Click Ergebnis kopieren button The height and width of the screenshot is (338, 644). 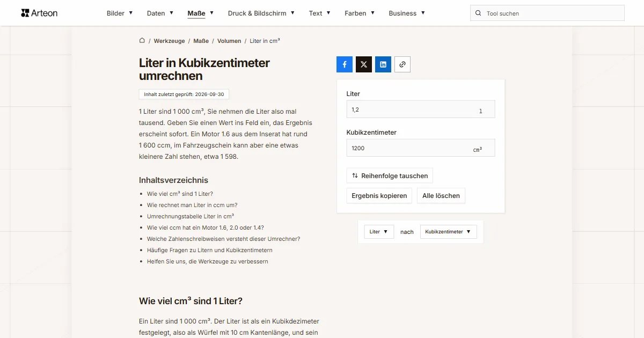click(379, 196)
